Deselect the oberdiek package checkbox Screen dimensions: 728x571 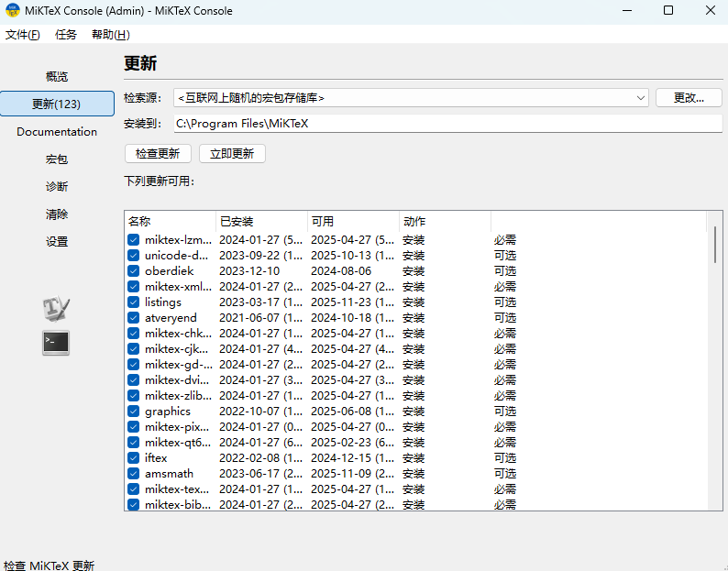(x=133, y=271)
